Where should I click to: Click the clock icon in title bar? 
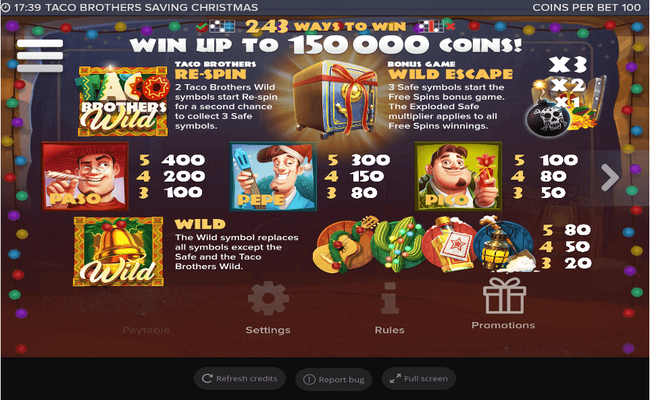(x=6, y=7)
